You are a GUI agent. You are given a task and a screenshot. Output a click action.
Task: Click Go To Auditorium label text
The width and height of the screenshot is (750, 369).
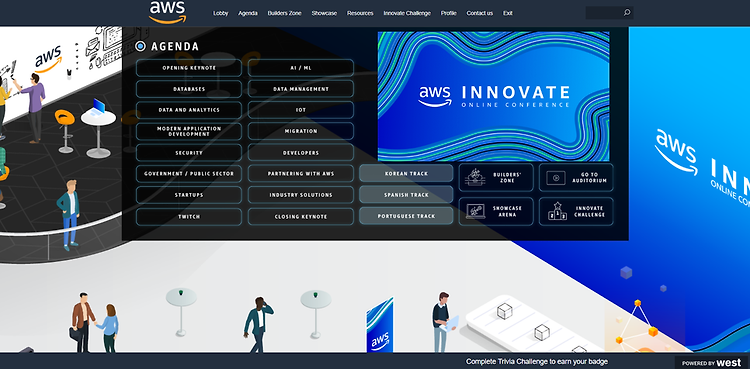click(x=589, y=178)
